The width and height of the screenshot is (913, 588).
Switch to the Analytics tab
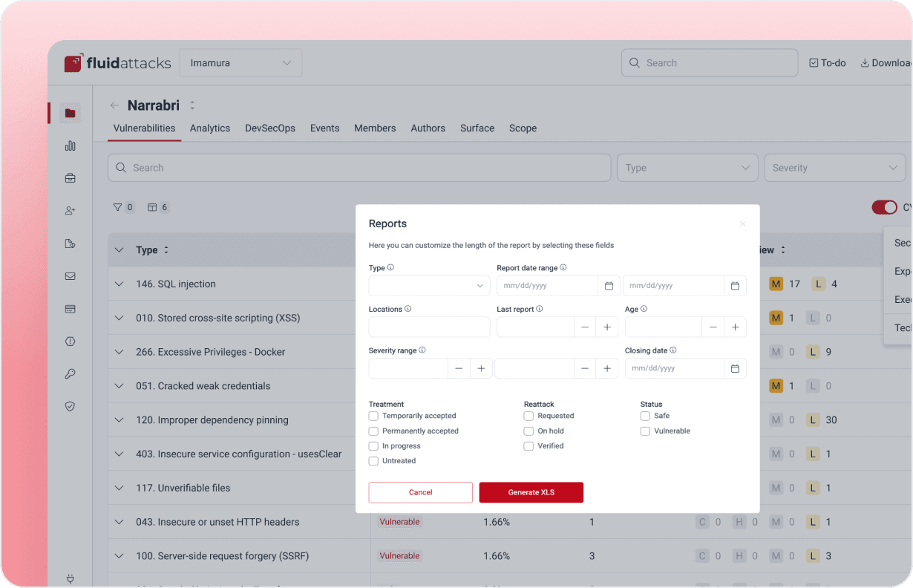coord(210,128)
